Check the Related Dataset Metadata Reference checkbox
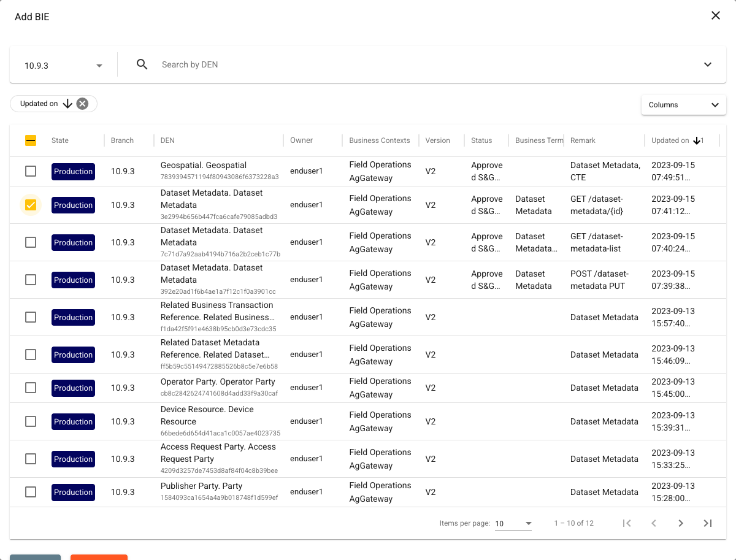 tap(31, 355)
